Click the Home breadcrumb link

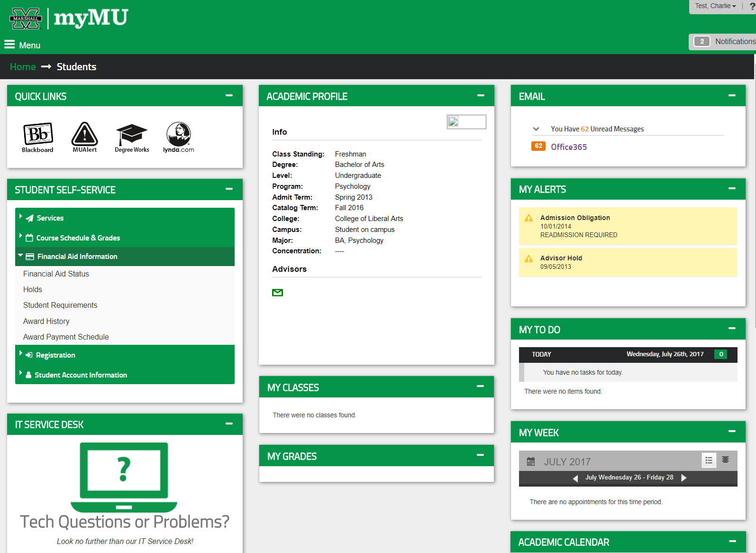click(23, 67)
